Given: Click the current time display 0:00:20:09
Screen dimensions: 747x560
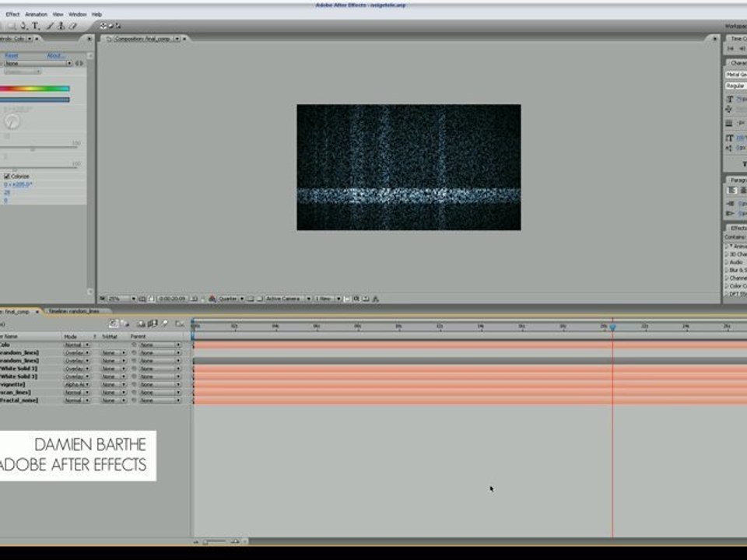Looking at the screenshot, I should (x=172, y=299).
